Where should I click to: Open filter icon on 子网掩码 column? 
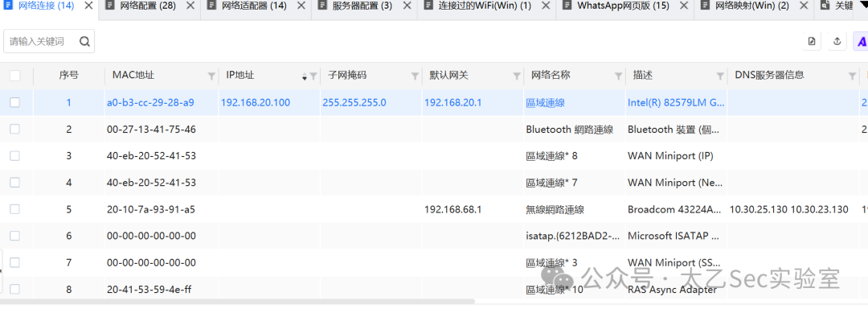(416, 76)
